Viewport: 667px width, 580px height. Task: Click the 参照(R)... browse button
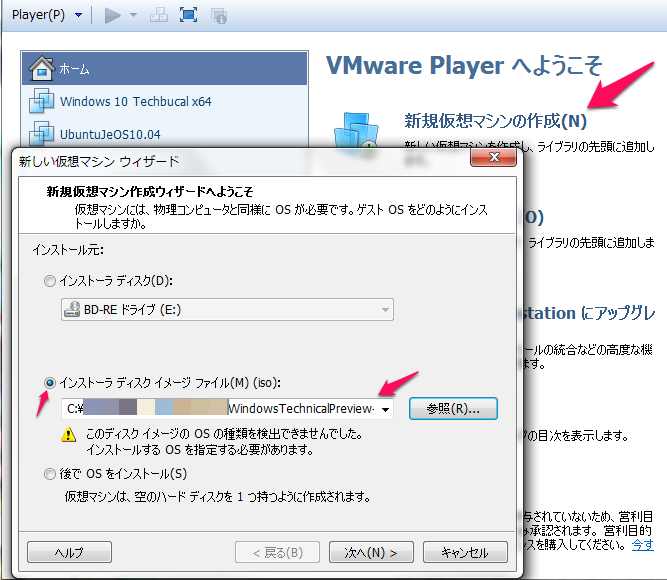tap(453, 409)
